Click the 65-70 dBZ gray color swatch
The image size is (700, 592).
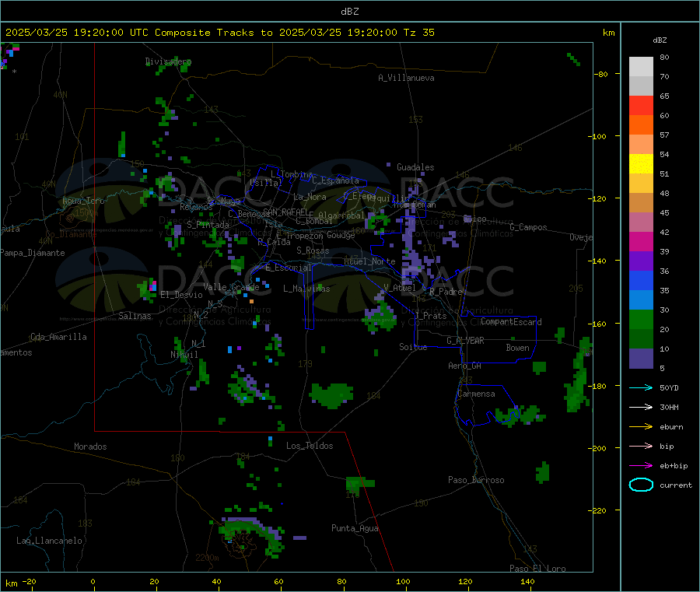pyautogui.click(x=641, y=86)
